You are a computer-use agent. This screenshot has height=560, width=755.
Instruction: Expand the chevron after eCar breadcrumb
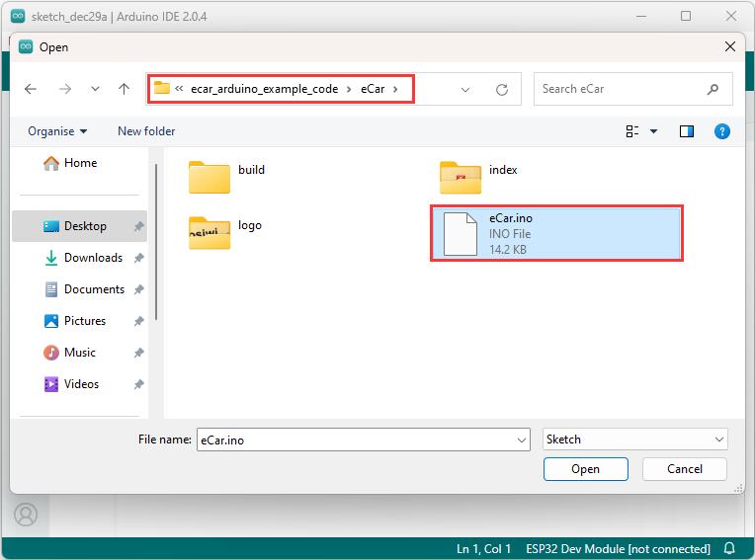point(395,89)
